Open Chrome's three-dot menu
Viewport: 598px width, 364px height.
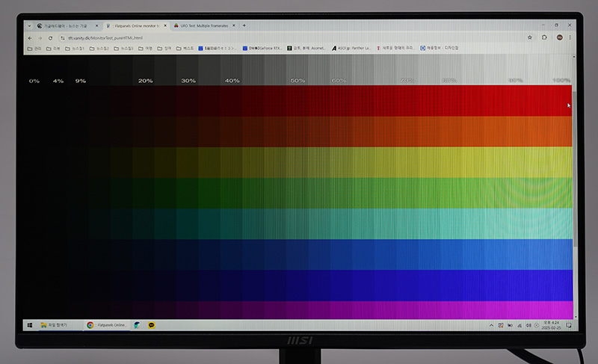click(570, 37)
